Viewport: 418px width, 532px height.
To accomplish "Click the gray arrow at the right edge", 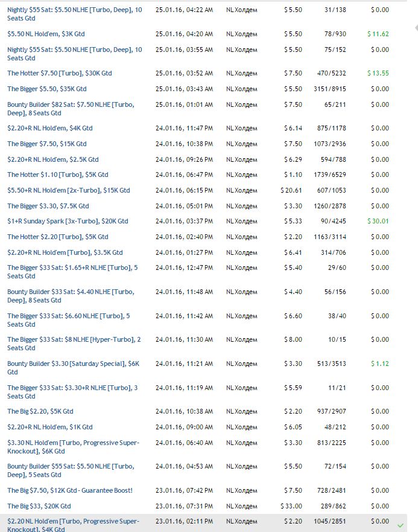I will coord(416,28).
